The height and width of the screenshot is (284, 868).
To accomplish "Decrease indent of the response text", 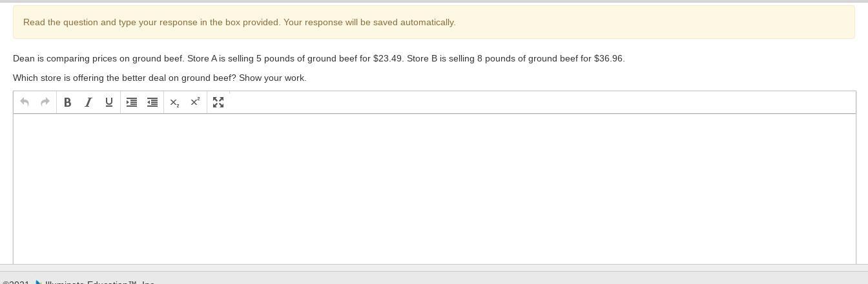I will pyautogui.click(x=152, y=102).
